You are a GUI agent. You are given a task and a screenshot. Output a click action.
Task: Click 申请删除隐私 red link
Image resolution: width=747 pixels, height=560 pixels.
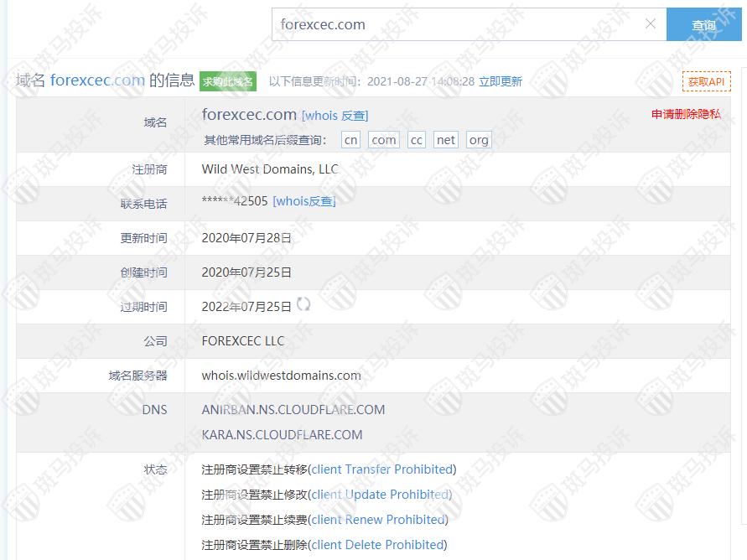click(x=686, y=114)
